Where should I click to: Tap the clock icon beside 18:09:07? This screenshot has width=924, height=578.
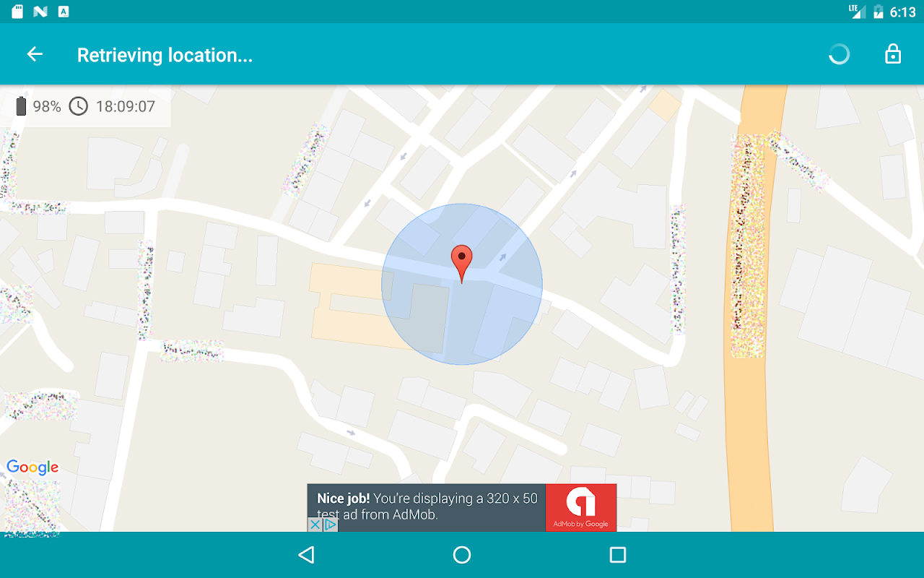click(78, 106)
